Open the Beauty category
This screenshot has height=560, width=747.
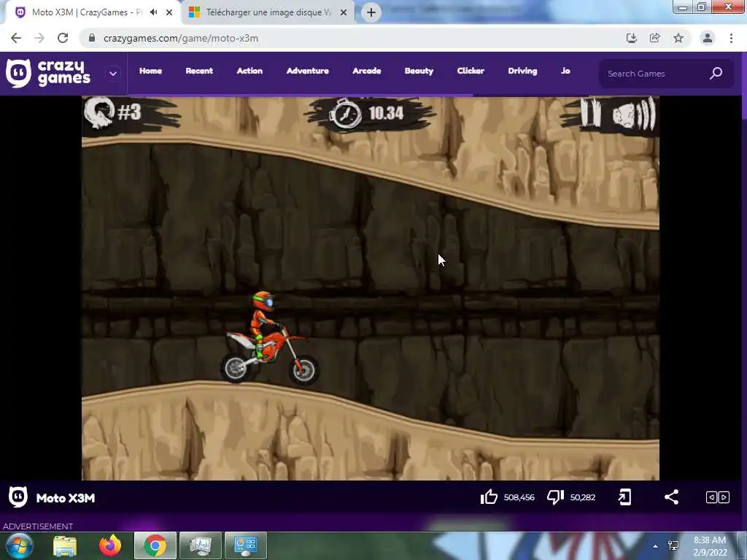click(419, 71)
